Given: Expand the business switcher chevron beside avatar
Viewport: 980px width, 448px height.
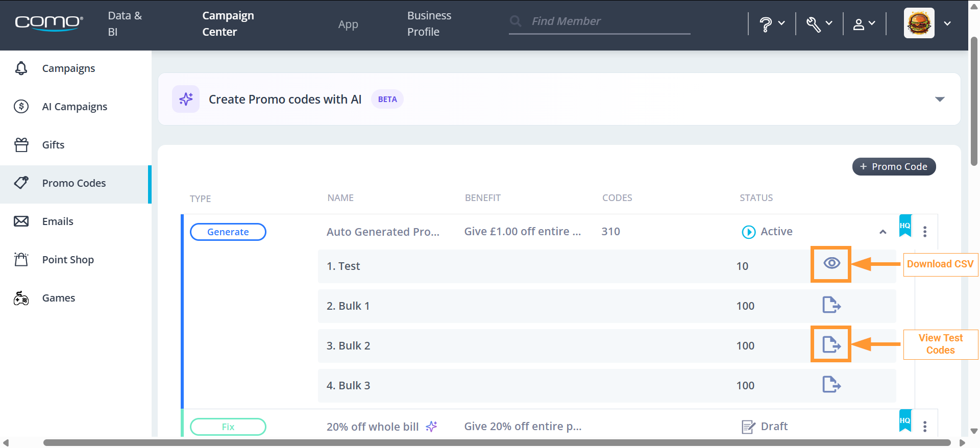Looking at the screenshot, I should click(x=947, y=23).
